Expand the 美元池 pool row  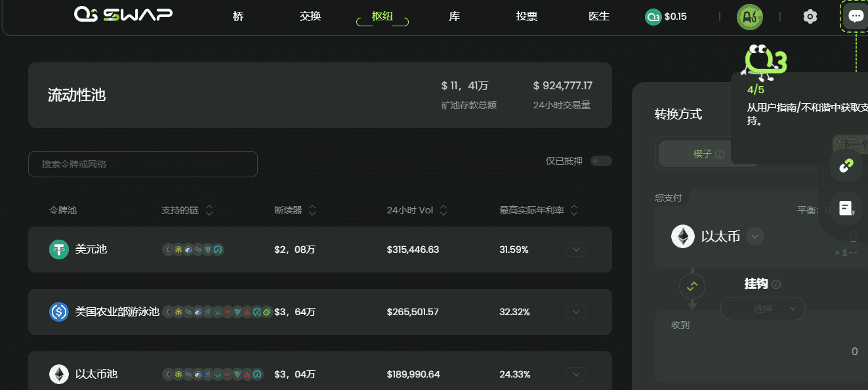575,249
